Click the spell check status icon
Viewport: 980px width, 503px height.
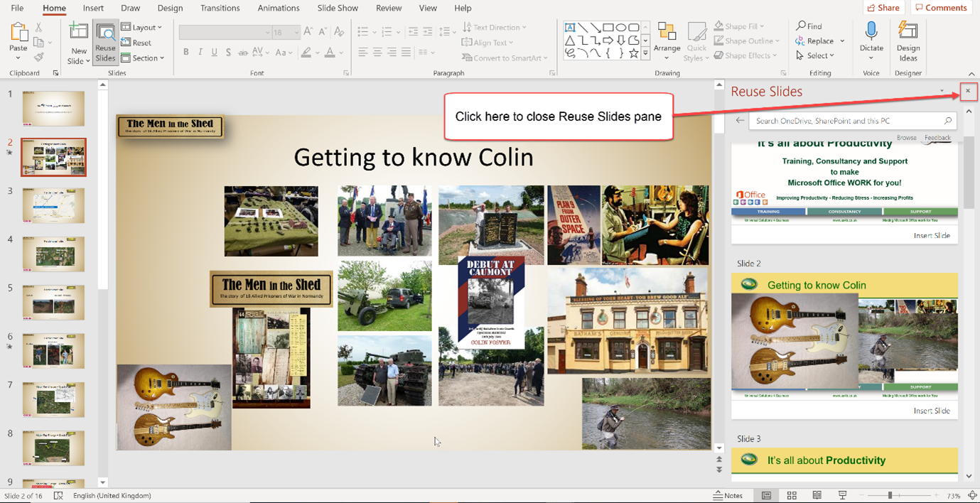click(x=58, y=495)
